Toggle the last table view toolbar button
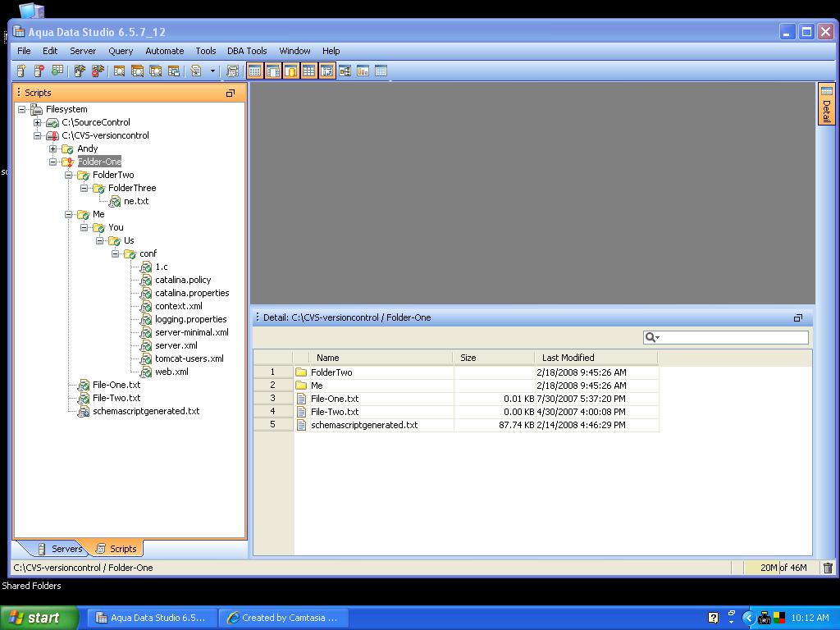840x630 pixels. tap(381, 71)
